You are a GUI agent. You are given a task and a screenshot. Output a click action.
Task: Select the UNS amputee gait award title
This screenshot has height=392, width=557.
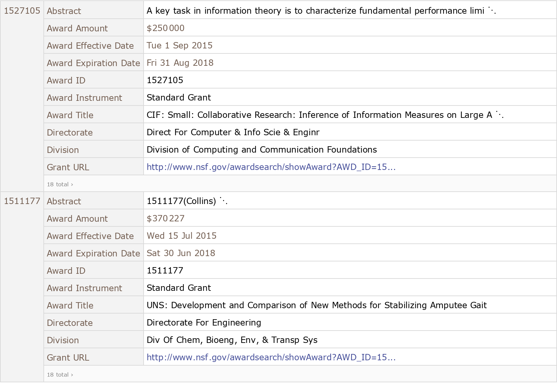tap(316, 305)
